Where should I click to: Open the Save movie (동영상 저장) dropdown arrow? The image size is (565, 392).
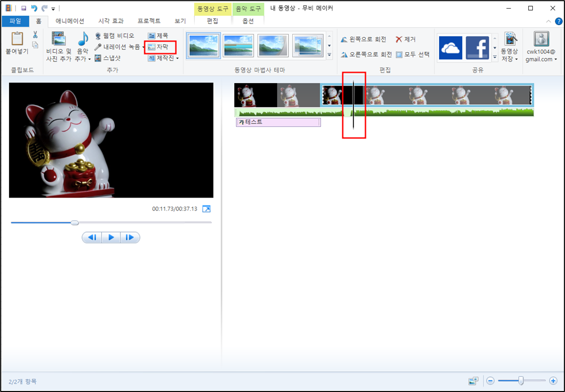pos(517,59)
